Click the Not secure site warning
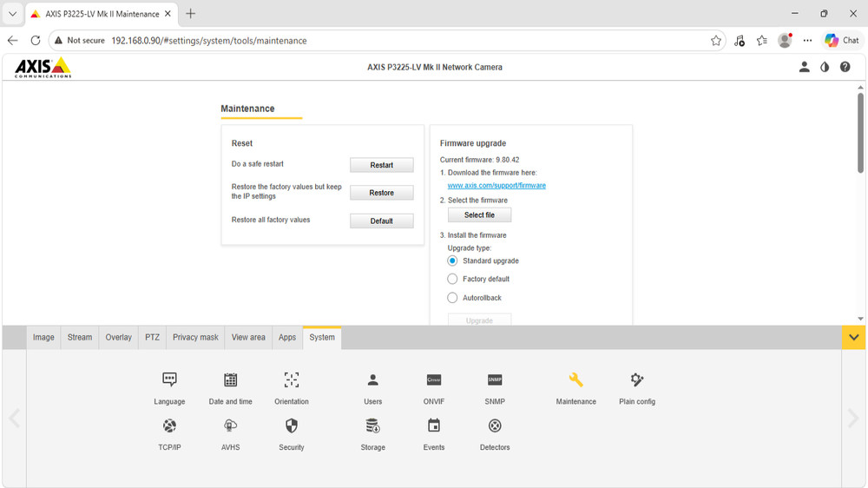Image resolution: width=868 pixels, height=488 pixels. [x=79, y=41]
